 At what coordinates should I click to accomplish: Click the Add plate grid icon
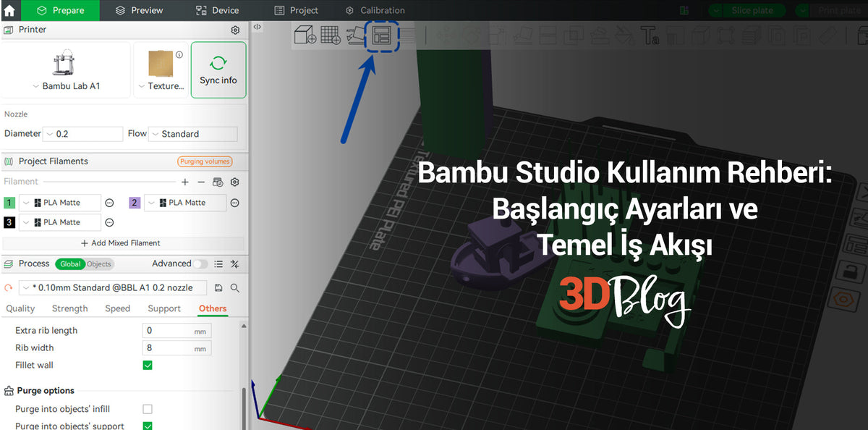[x=331, y=34]
